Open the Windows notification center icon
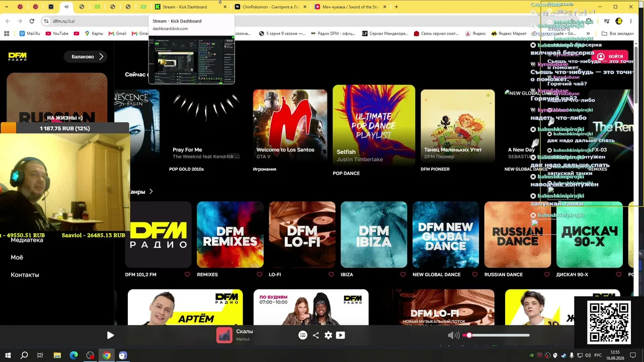 (x=633, y=355)
